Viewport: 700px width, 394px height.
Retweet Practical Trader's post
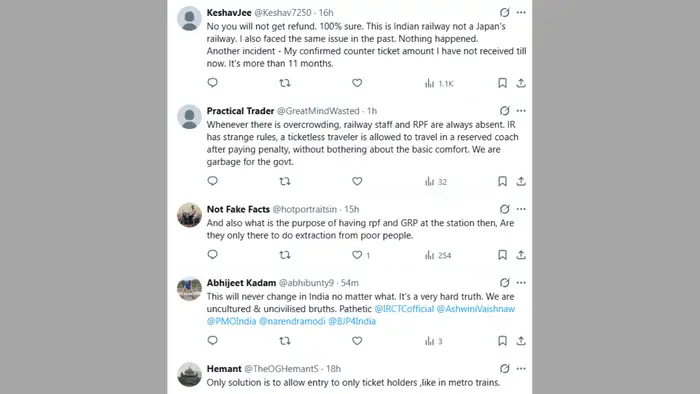pyautogui.click(x=285, y=182)
